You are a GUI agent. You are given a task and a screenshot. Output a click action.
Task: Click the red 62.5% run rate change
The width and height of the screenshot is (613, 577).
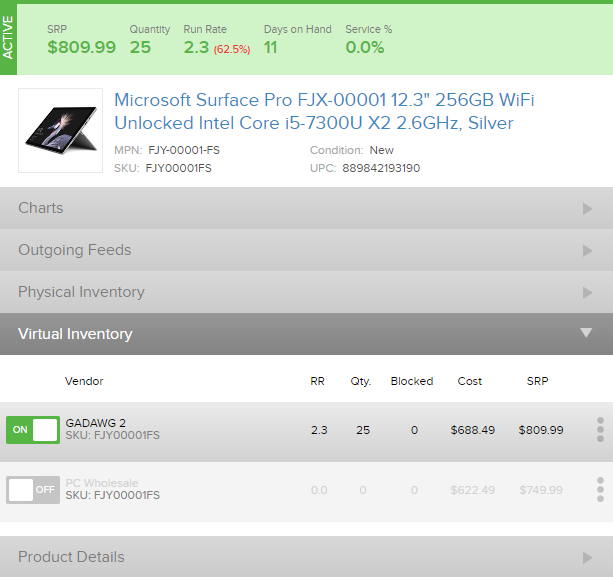(x=232, y=49)
